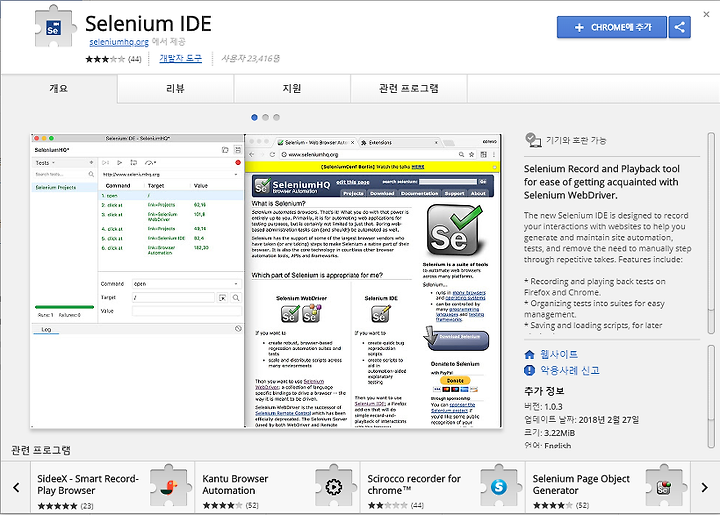Click the Selenium IDE title heading
This screenshot has width=720, height=515.
(x=148, y=24)
